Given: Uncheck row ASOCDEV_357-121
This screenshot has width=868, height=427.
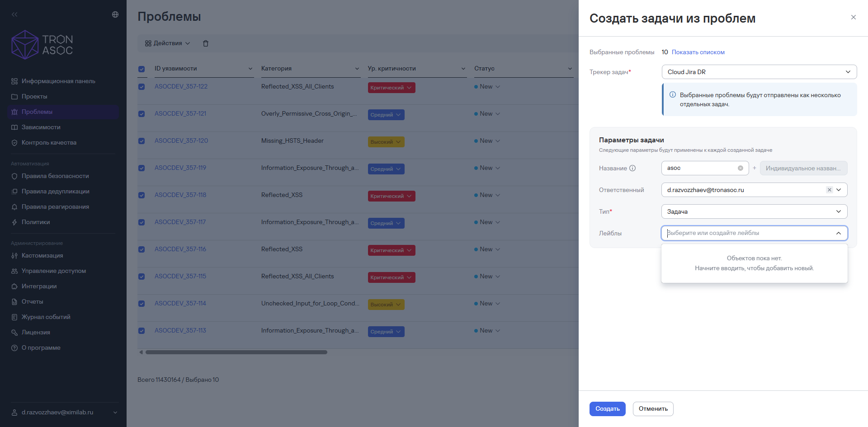Looking at the screenshot, I should pyautogui.click(x=142, y=114).
